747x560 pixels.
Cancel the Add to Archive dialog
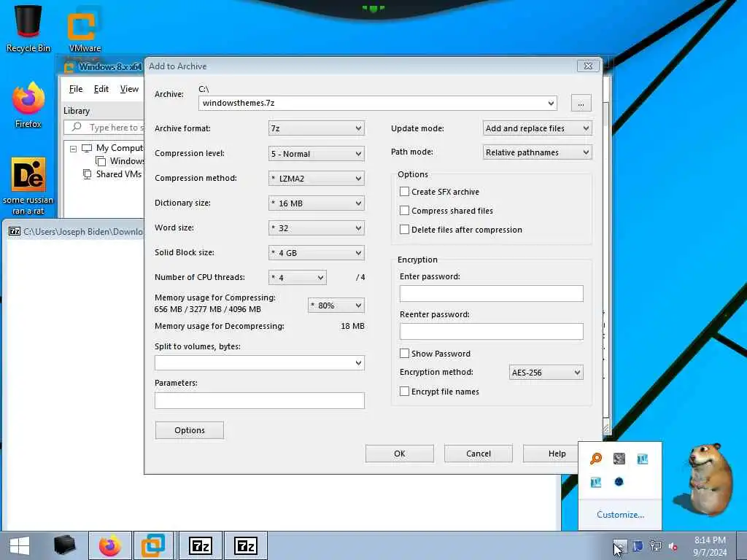(x=479, y=454)
